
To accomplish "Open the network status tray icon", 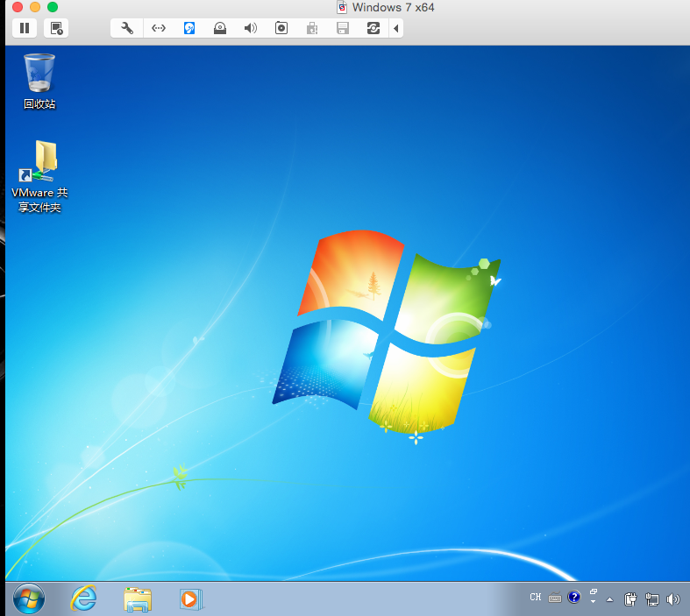I will tap(651, 599).
